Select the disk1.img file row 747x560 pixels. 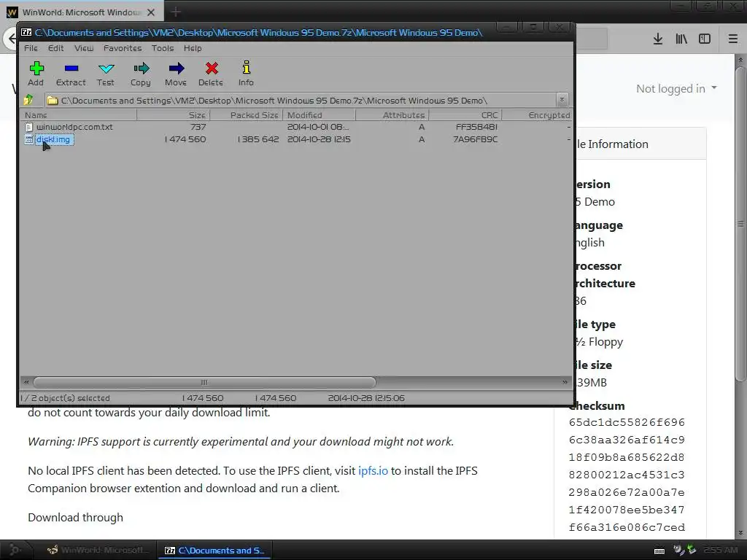(x=296, y=139)
